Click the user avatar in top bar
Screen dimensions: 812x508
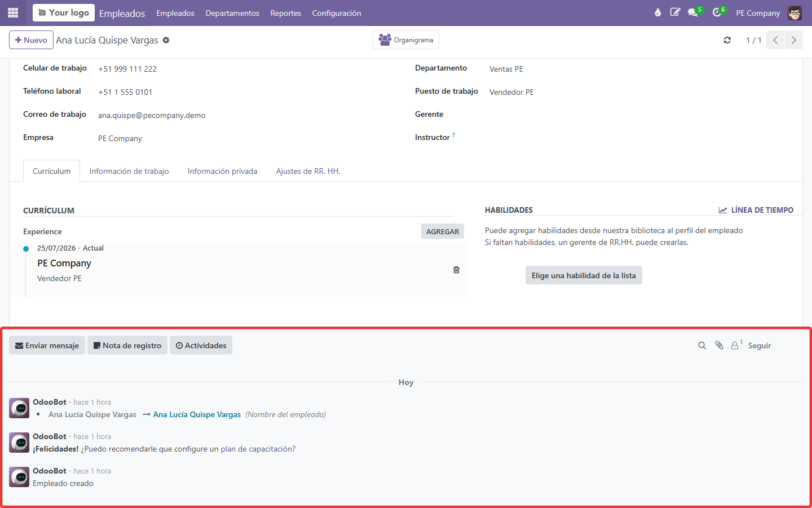pyautogui.click(x=795, y=13)
